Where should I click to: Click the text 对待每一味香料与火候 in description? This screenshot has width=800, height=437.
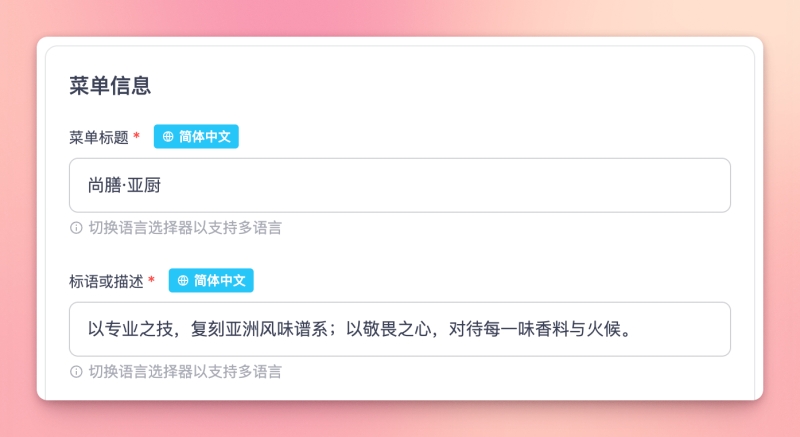pos(535,329)
